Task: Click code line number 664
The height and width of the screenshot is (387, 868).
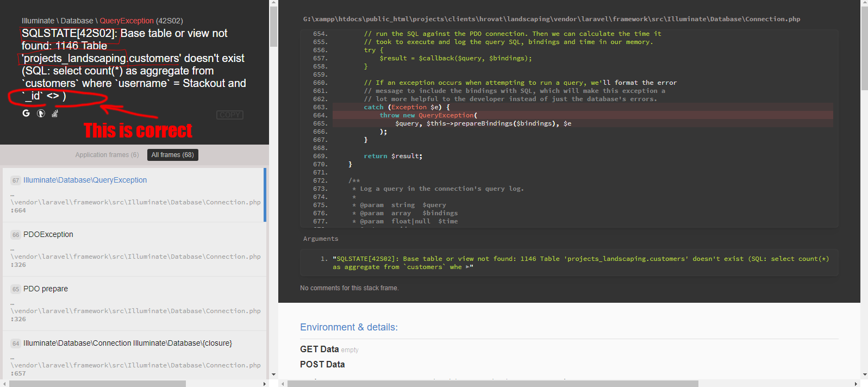Action: pyautogui.click(x=320, y=115)
